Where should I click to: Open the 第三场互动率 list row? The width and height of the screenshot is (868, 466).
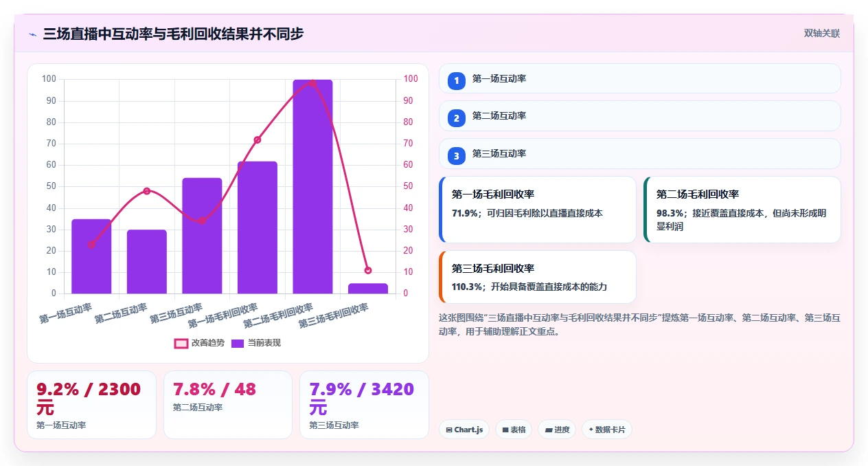point(640,153)
